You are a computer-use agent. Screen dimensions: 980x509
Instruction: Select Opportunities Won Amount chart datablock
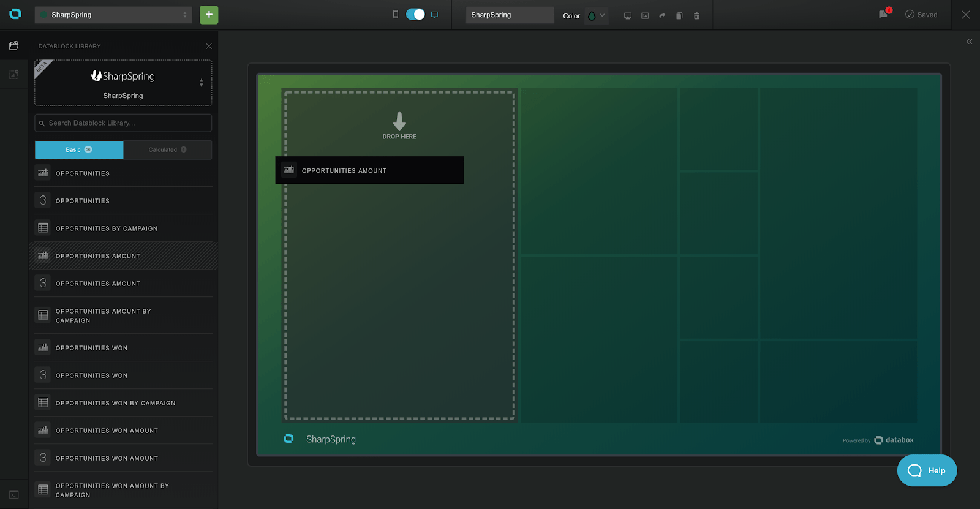[123, 431]
